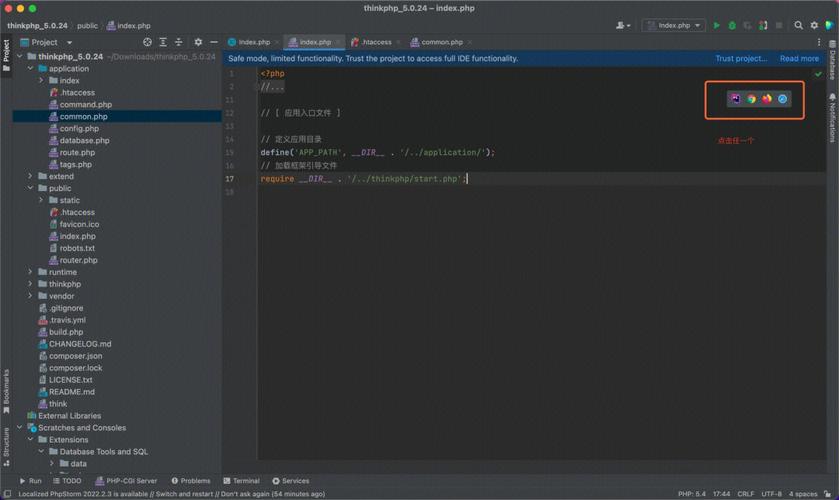Viewport: 839px width, 500px height.
Task: Open Structure tool window on left strip
Action: (6, 446)
